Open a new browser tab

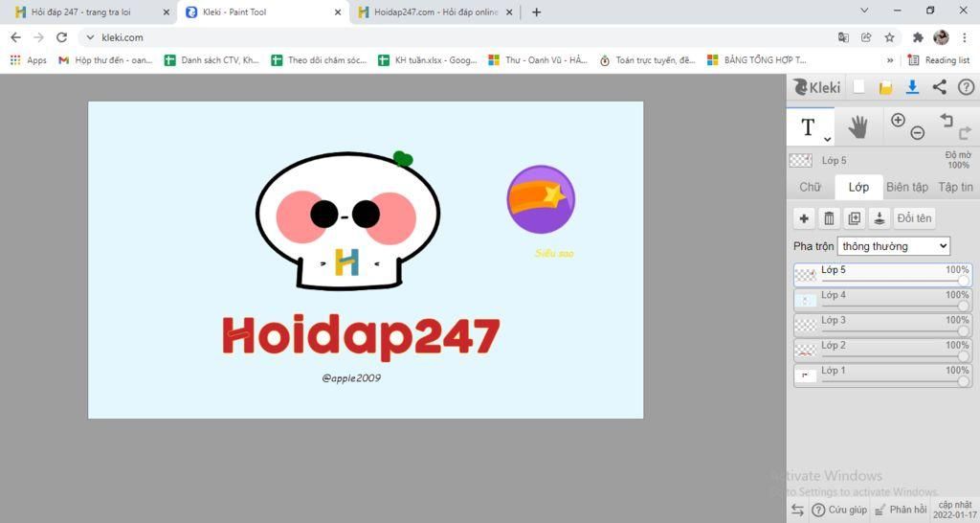point(536,11)
